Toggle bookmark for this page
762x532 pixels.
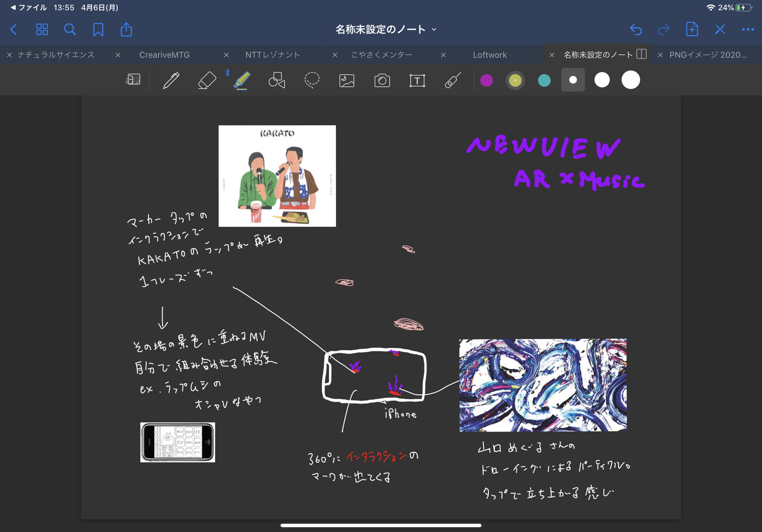(x=98, y=29)
